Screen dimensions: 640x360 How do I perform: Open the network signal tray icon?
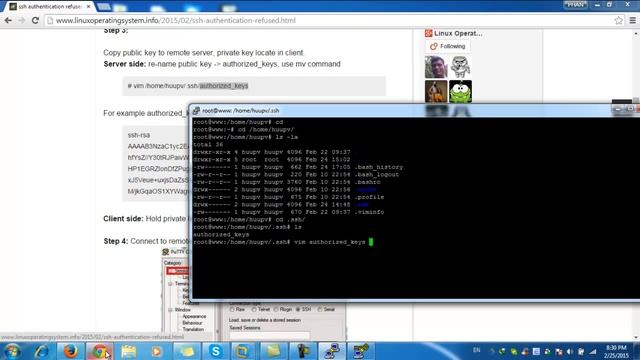click(x=593, y=351)
